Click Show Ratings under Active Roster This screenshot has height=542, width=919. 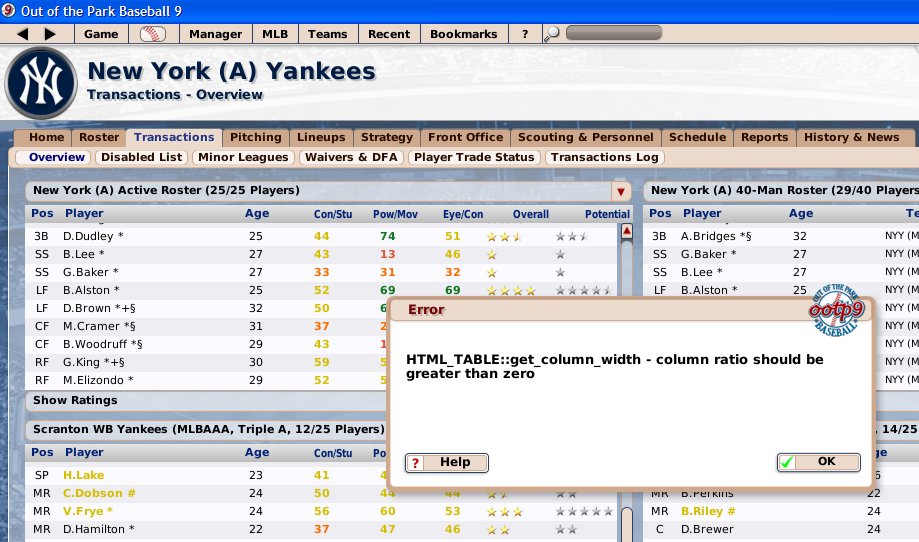[75, 400]
